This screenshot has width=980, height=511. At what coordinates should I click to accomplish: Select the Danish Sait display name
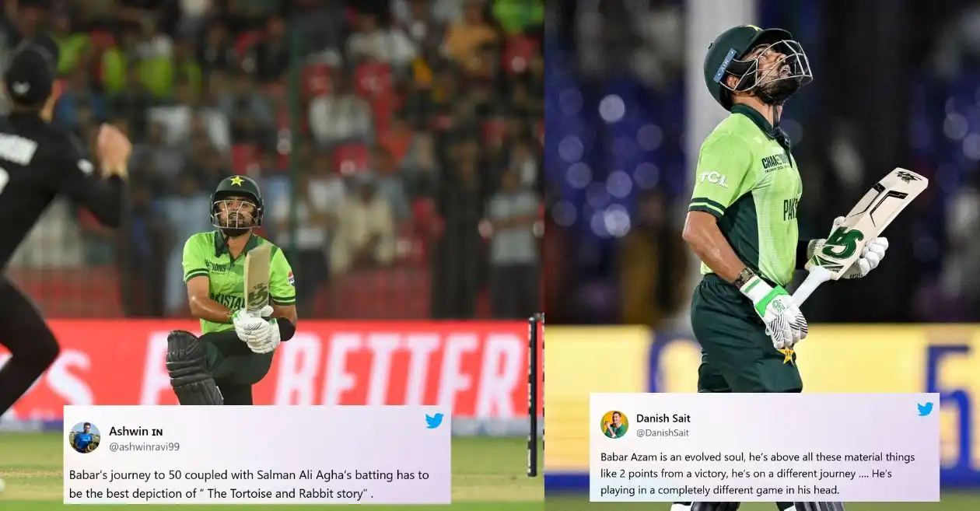[x=663, y=418]
